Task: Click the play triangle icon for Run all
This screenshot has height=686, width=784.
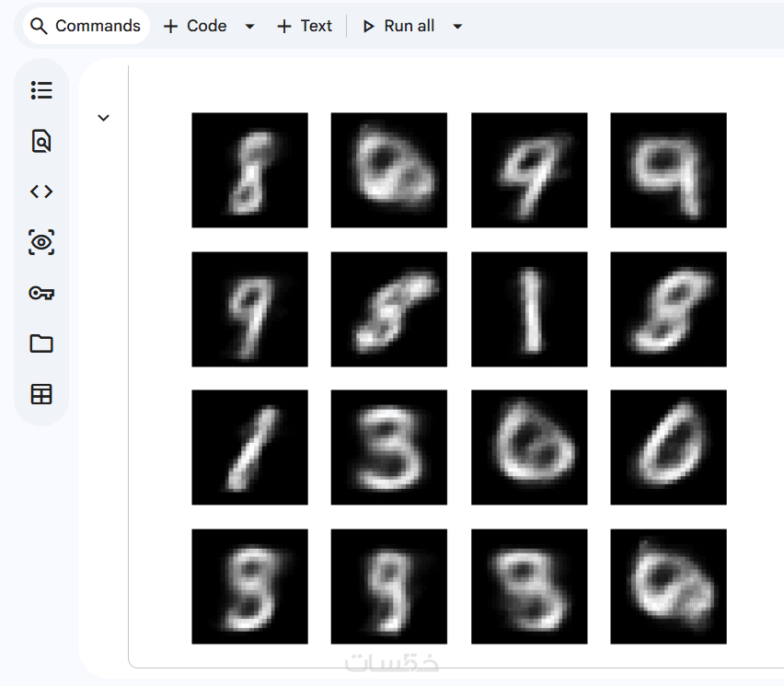Action: pos(368,27)
